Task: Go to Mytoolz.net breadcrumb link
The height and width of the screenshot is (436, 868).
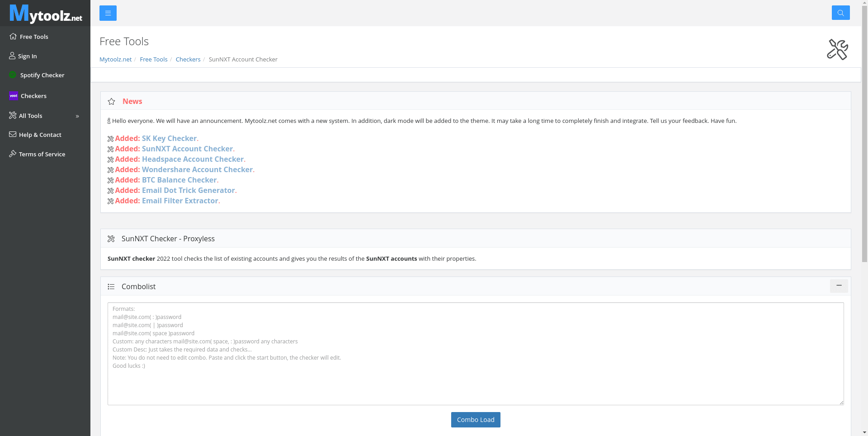Action: pos(115,59)
